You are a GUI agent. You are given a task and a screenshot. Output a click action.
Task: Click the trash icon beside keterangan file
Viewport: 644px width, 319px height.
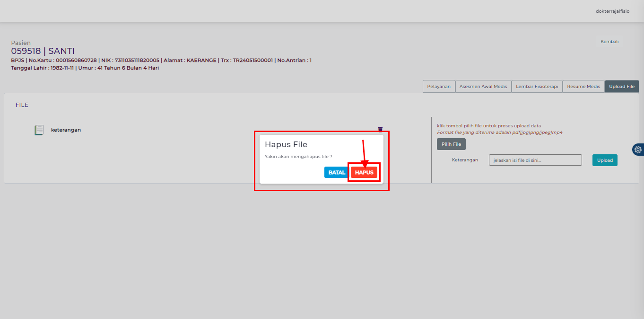pos(380,129)
